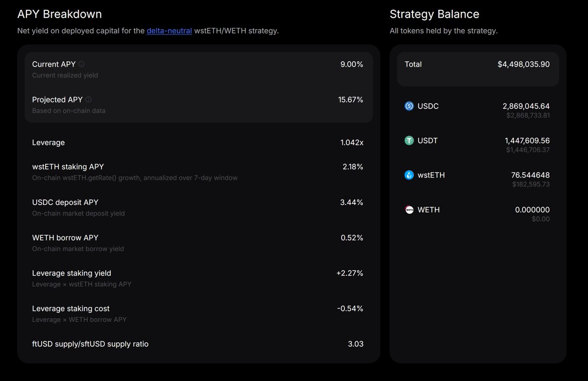Click the USDC balance 2,869,045.64
Image resolution: width=588 pixels, height=381 pixels.
click(x=526, y=106)
